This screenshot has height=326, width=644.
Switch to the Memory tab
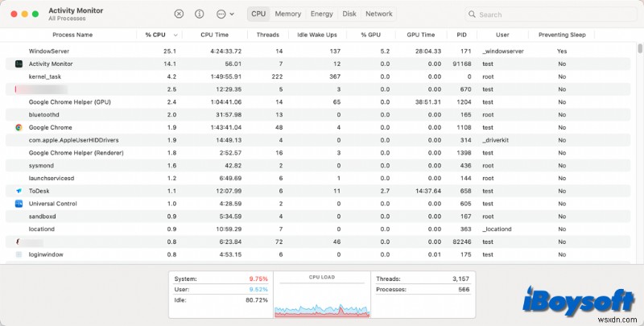(288, 14)
